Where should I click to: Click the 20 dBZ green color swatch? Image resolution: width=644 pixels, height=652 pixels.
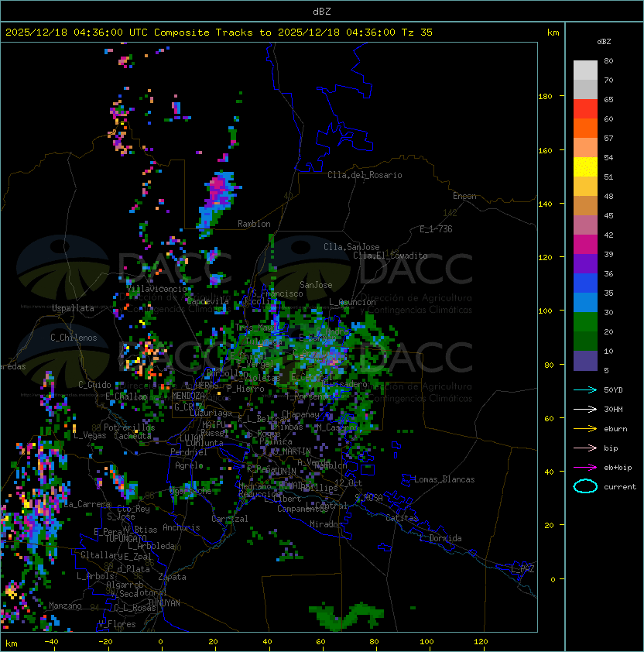point(585,341)
